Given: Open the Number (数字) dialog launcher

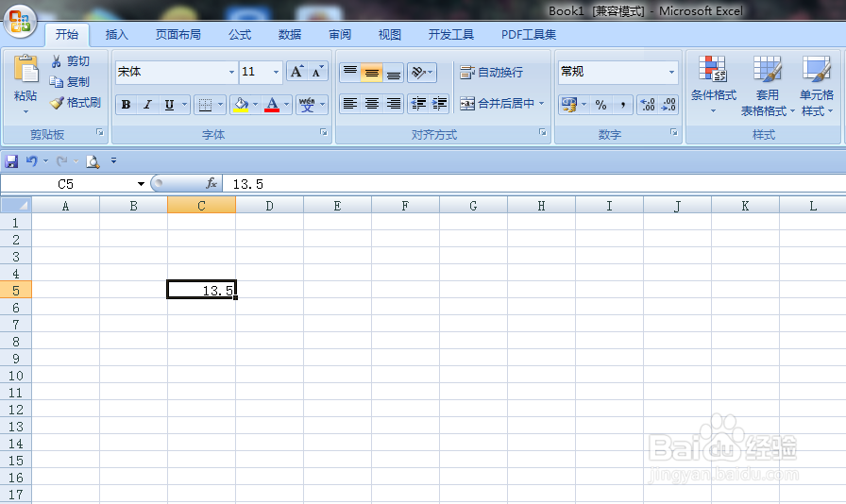Looking at the screenshot, I should [x=674, y=132].
